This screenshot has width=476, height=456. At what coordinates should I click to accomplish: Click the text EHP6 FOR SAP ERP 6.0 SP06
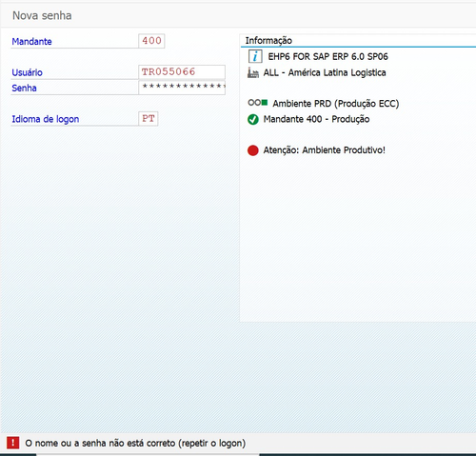pyautogui.click(x=327, y=56)
